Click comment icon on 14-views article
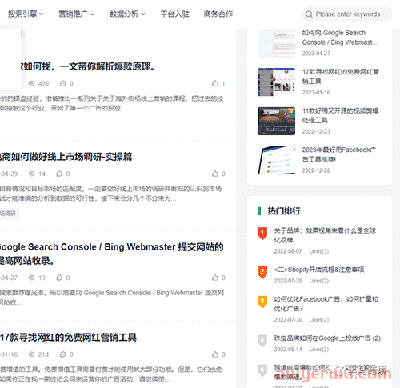The height and width of the screenshot is (388, 400). coord(59,174)
